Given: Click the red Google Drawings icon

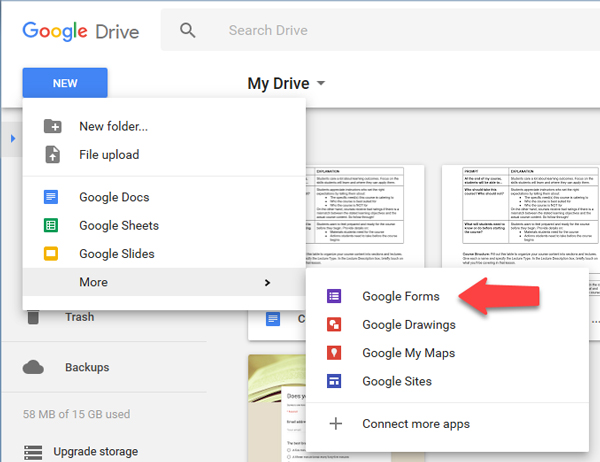Looking at the screenshot, I should (334, 324).
